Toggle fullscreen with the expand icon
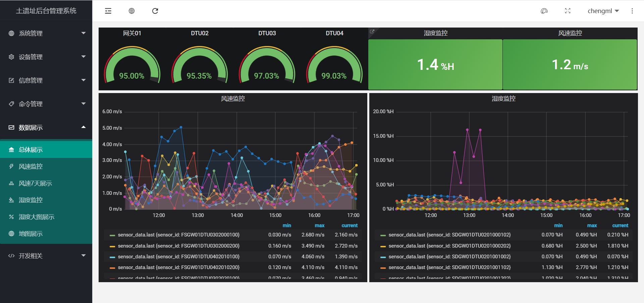The height and width of the screenshot is (303, 644). [x=568, y=11]
